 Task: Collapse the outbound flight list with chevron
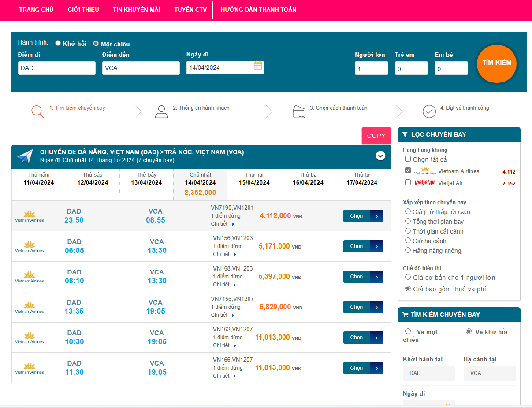pyautogui.click(x=380, y=156)
